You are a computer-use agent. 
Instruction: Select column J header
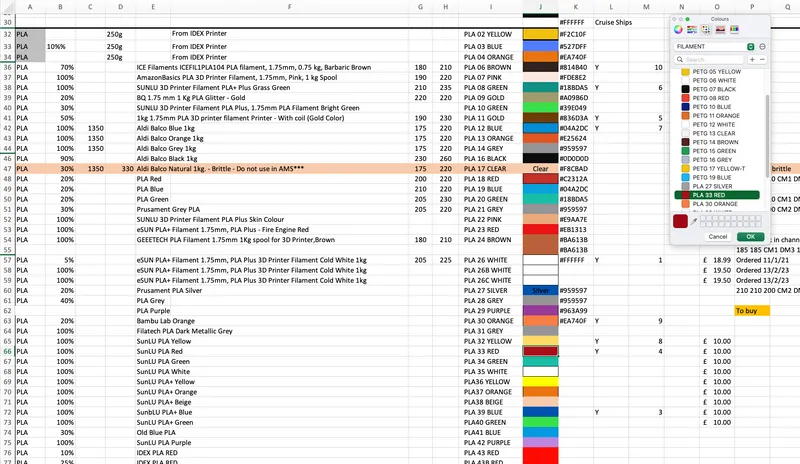pos(540,7)
